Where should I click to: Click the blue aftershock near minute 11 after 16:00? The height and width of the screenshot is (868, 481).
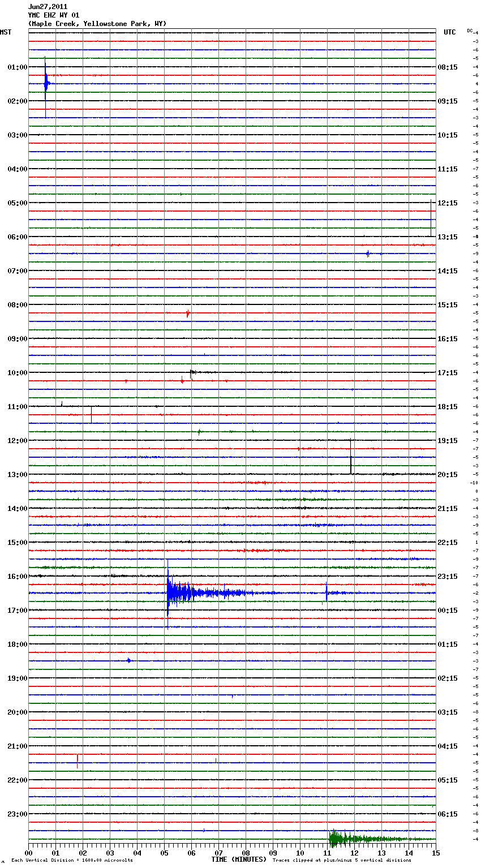pyautogui.click(x=327, y=592)
